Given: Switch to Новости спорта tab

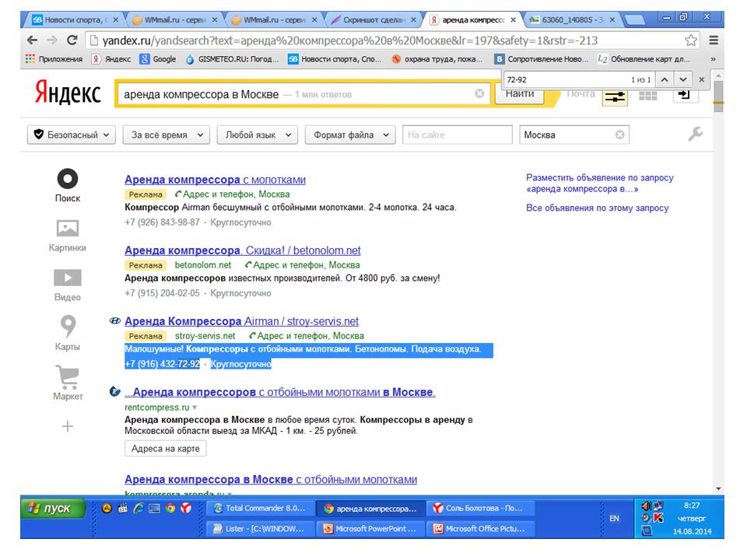Looking at the screenshot, I should [74, 20].
